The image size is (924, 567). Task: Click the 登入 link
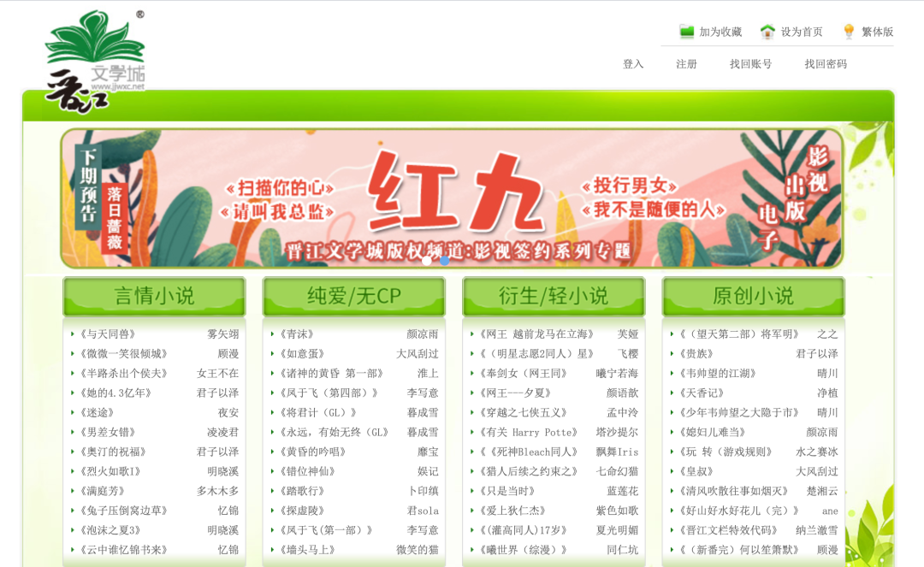[x=633, y=64]
